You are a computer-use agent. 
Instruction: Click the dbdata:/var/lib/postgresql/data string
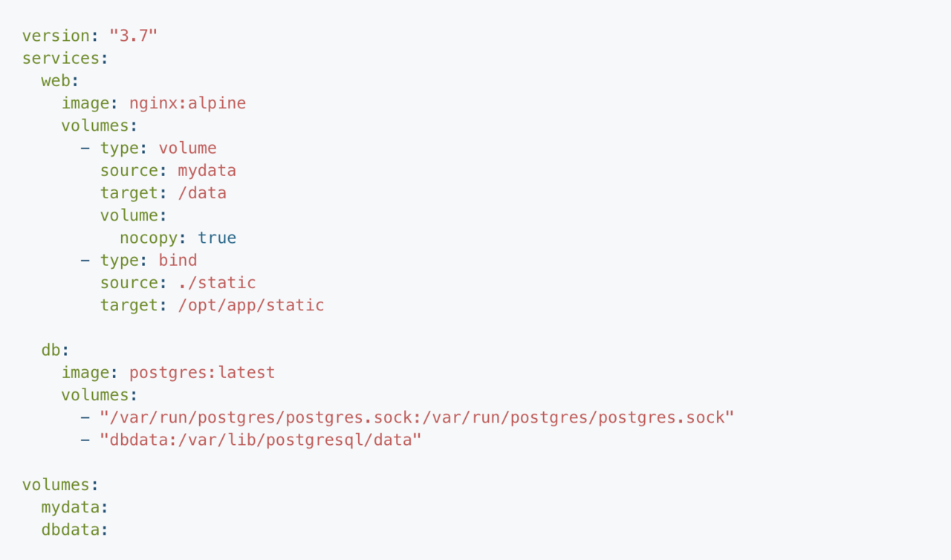[x=261, y=439]
